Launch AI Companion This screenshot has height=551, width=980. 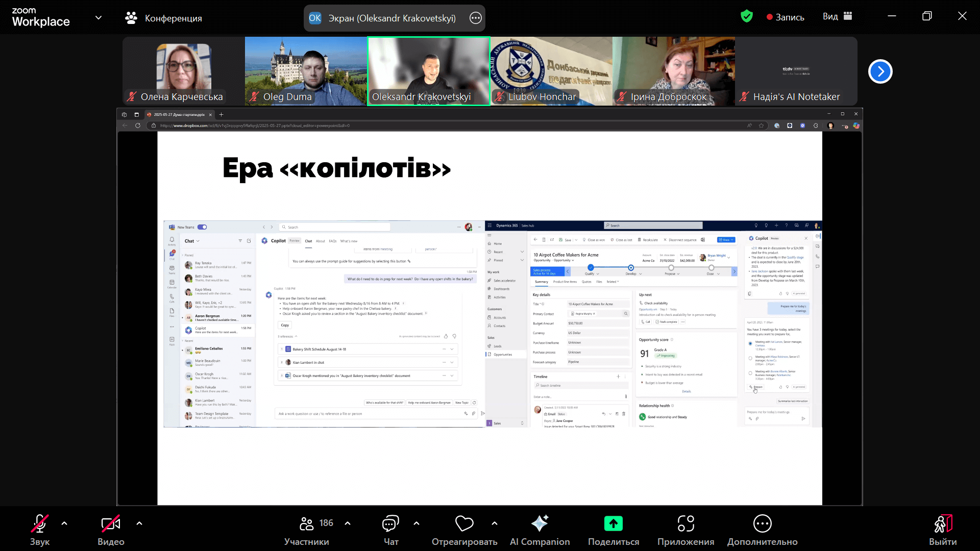click(540, 530)
